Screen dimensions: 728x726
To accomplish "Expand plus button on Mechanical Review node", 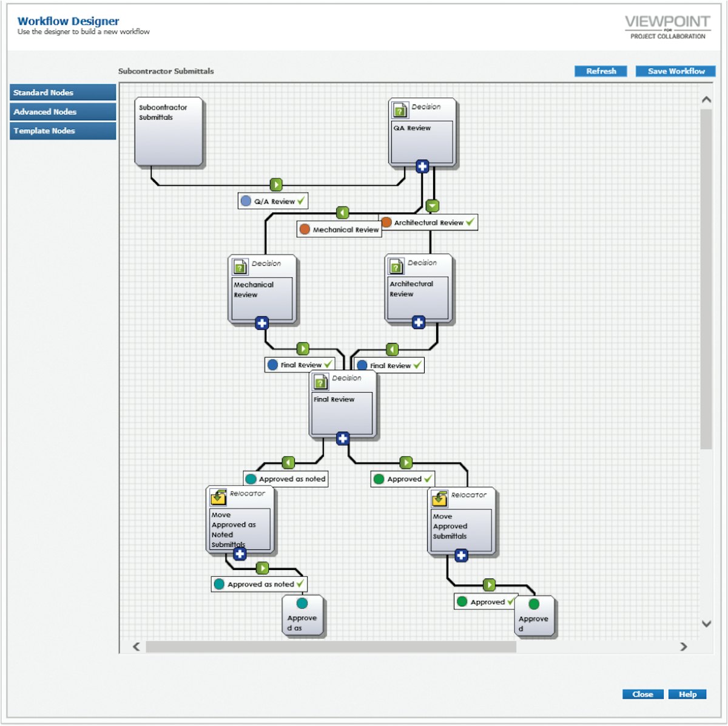I will [261, 323].
